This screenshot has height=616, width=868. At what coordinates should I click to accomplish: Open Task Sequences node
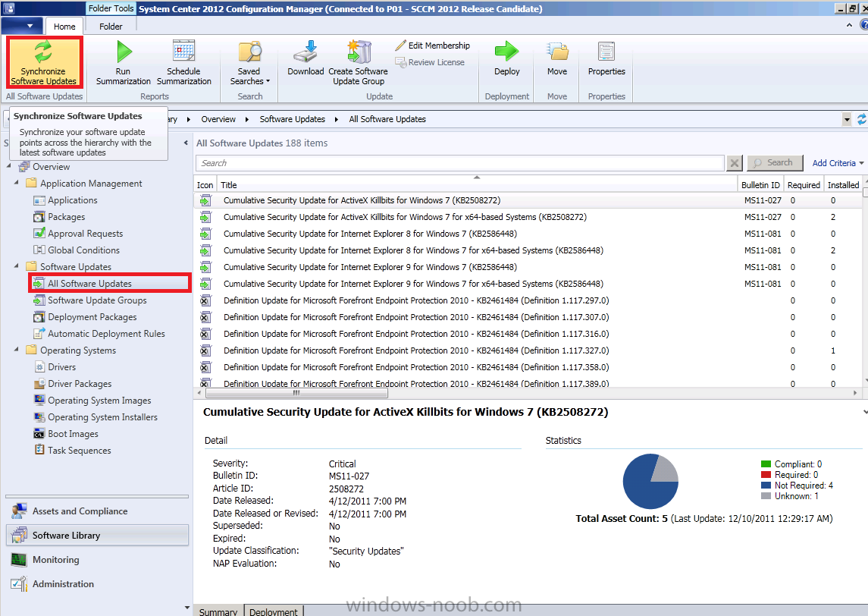(x=79, y=451)
